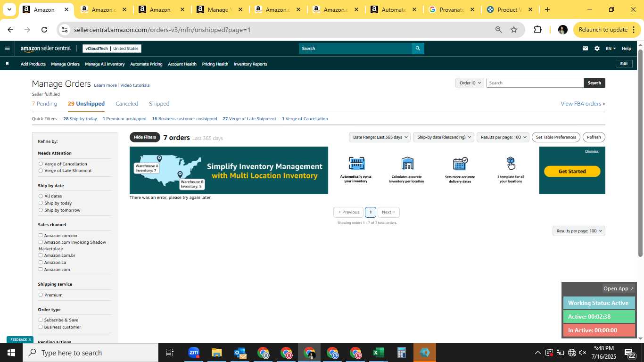The image size is (644, 362).
Task: Select Ship by tomorrow radio option
Action: click(41, 210)
